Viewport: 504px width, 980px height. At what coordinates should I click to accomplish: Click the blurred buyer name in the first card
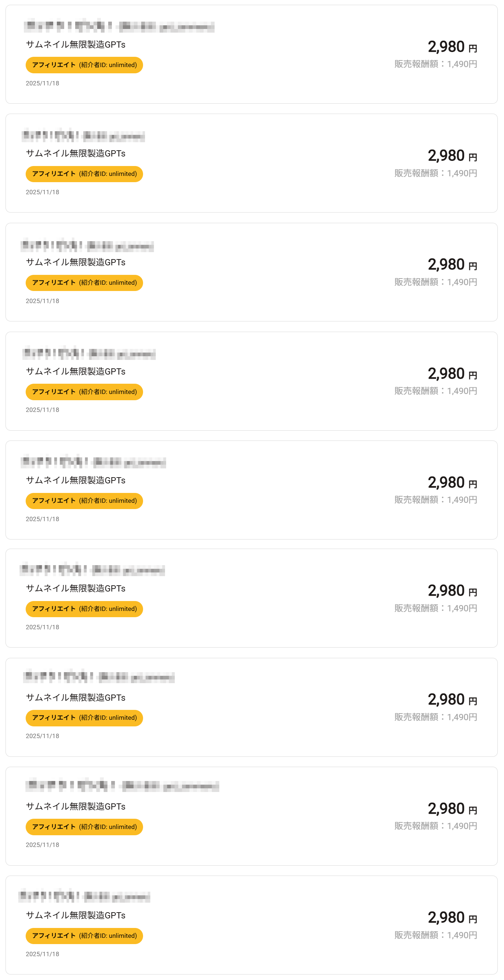[x=119, y=26]
